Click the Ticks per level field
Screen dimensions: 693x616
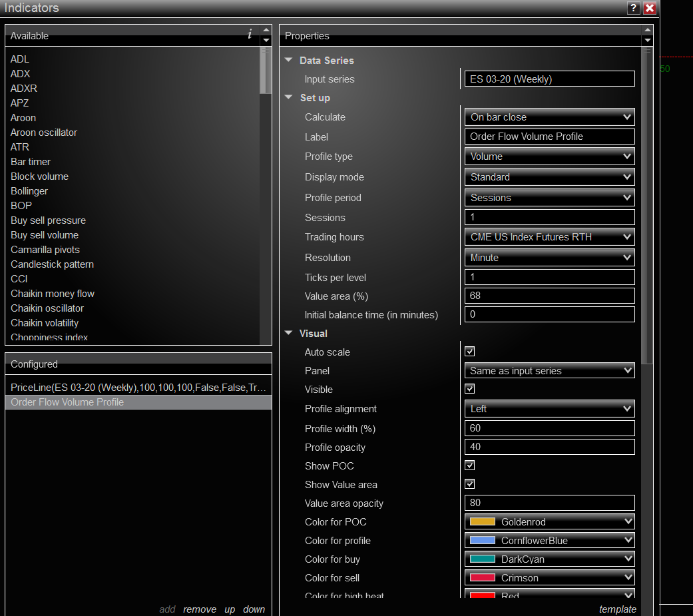coord(549,277)
